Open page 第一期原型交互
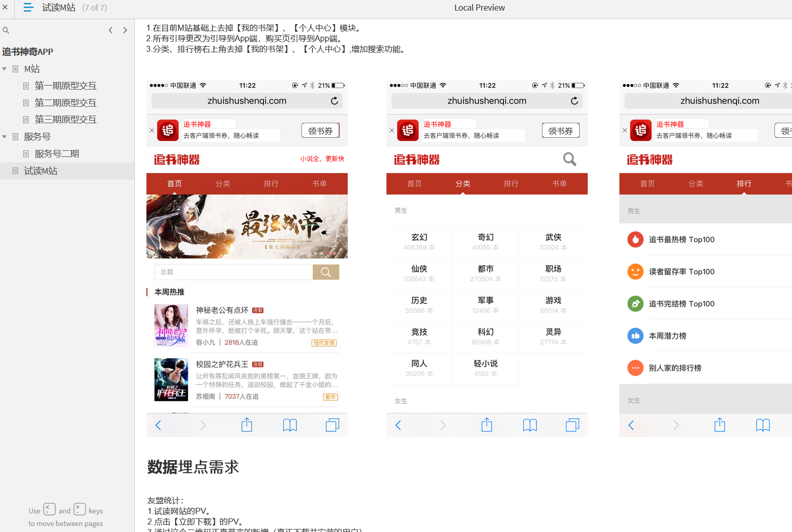Viewport: 792px width, 532px height. click(65, 86)
